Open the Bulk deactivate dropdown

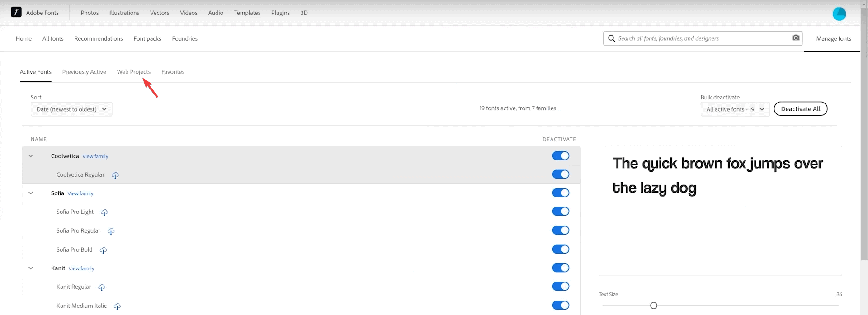tap(735, 109)
